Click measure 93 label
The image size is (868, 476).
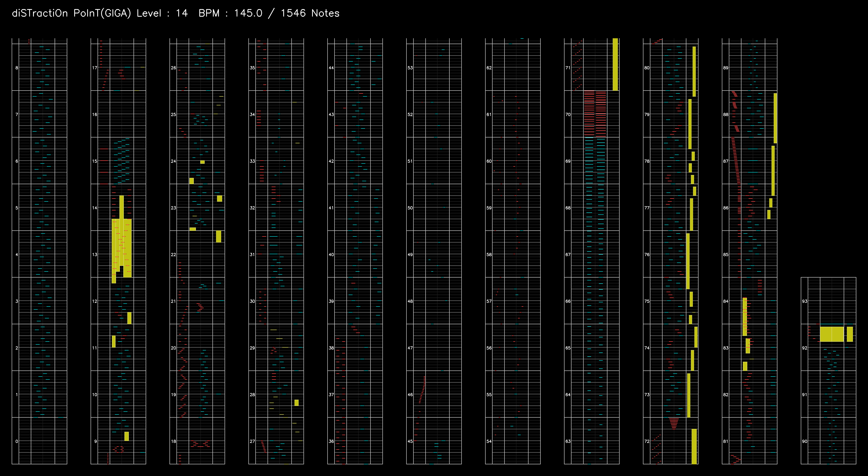[805, 301]
